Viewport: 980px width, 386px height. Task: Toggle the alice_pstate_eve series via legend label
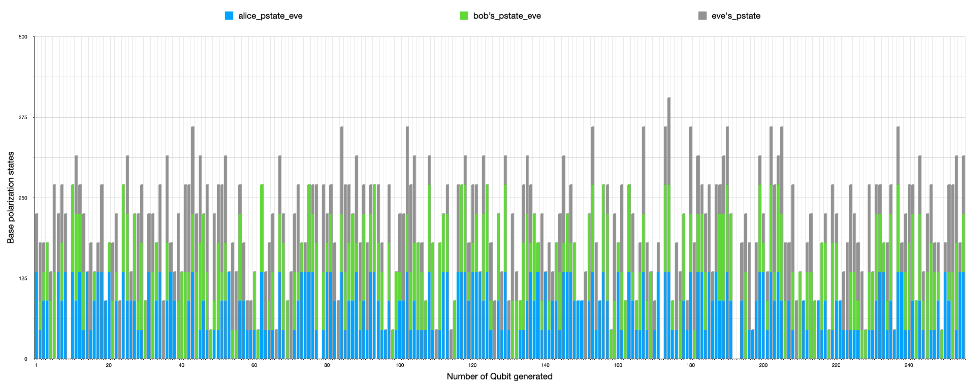[270, 16]
